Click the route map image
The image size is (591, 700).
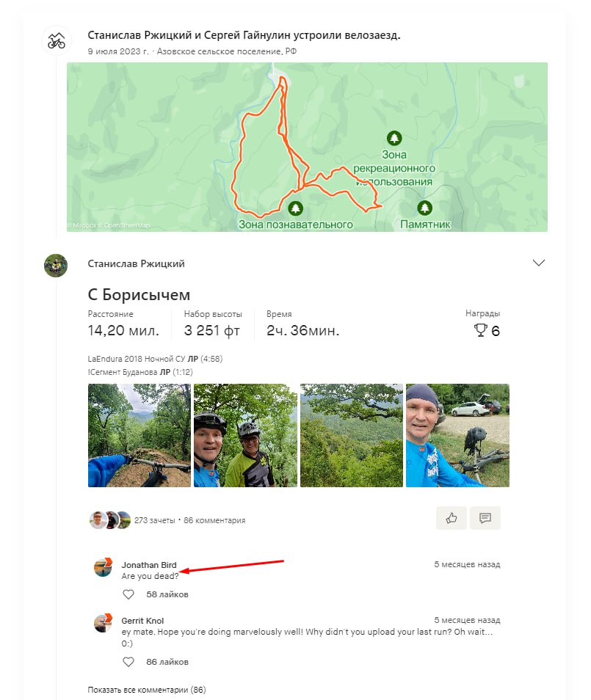point(307,147)
